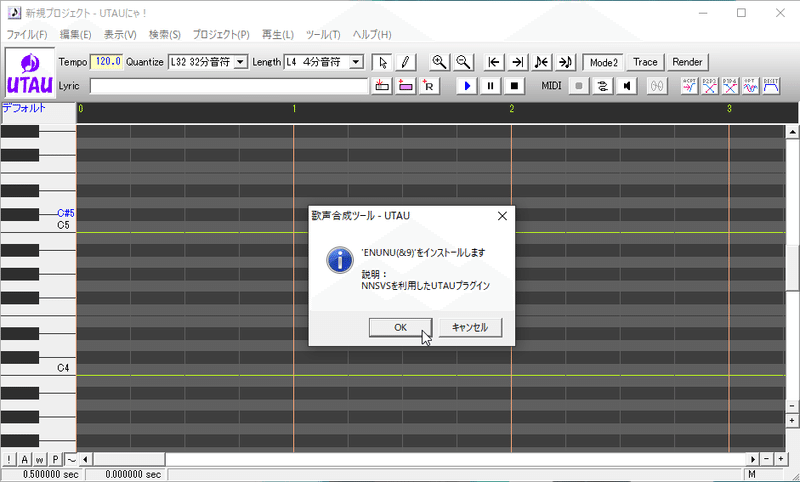Open the 表示(V) menu
Viewport: 800px width, 482px height.
coord(120,35)
